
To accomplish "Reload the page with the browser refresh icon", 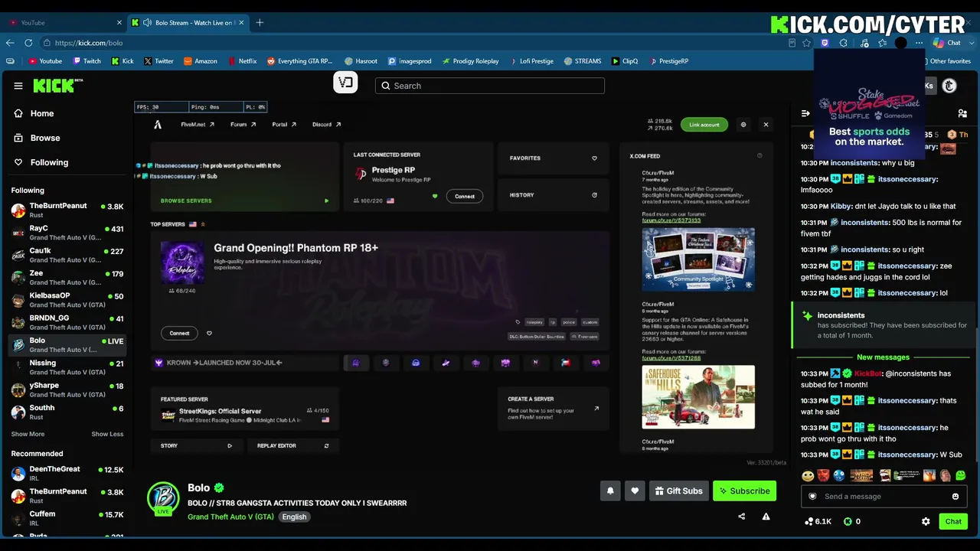I will tap(28, 43).
